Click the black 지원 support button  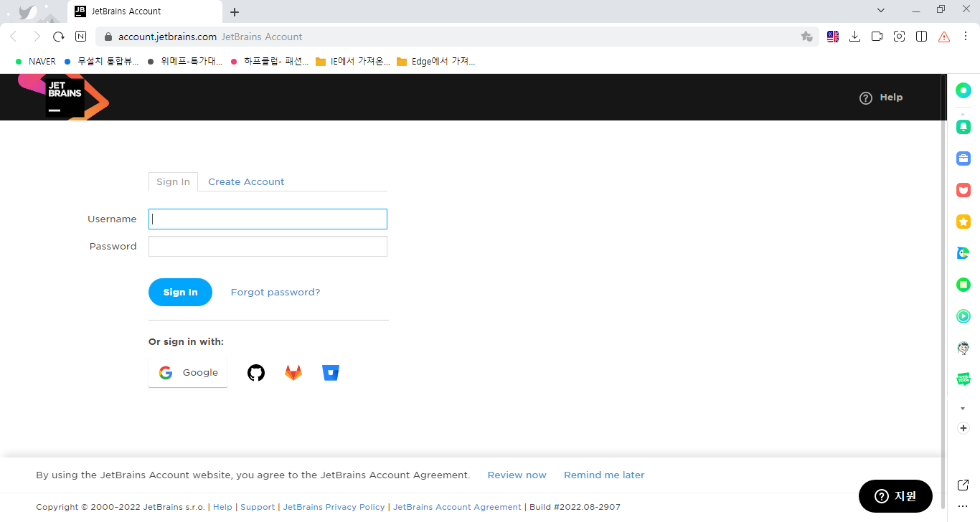click(895, 496)
